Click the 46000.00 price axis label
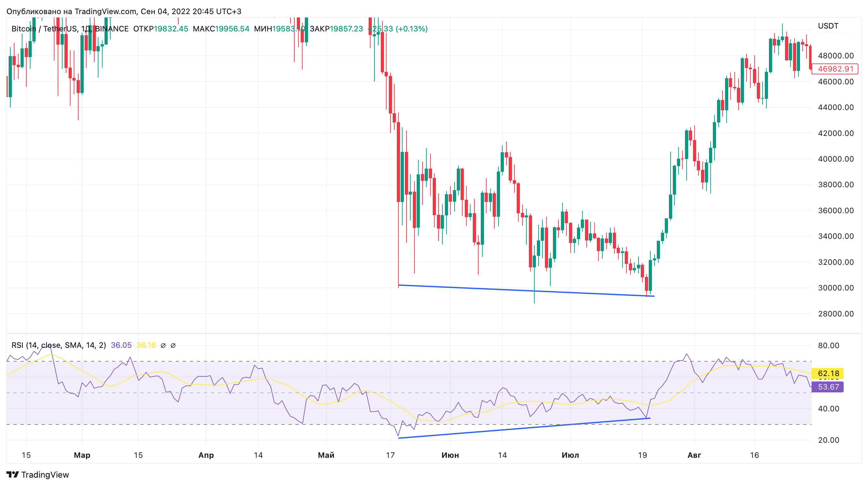 836,81
